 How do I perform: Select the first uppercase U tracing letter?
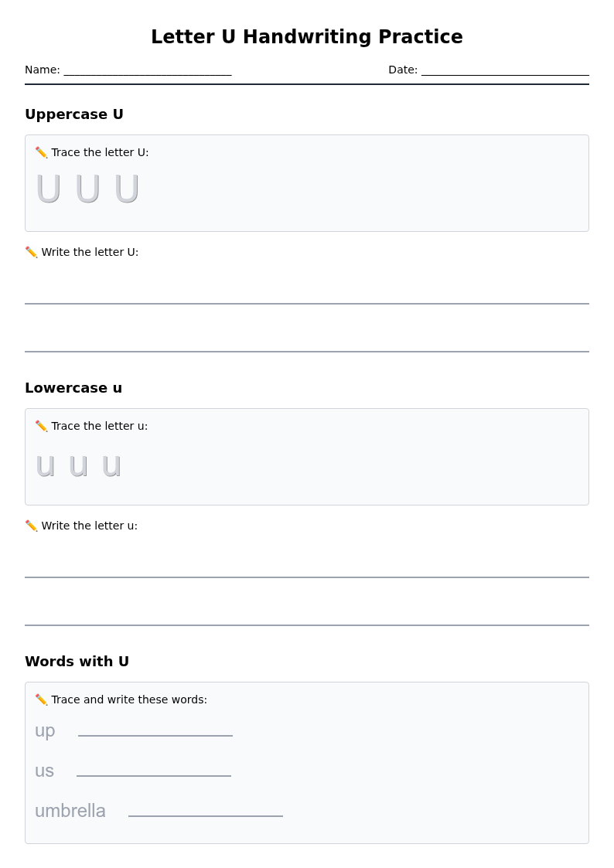tap(48, 189)
